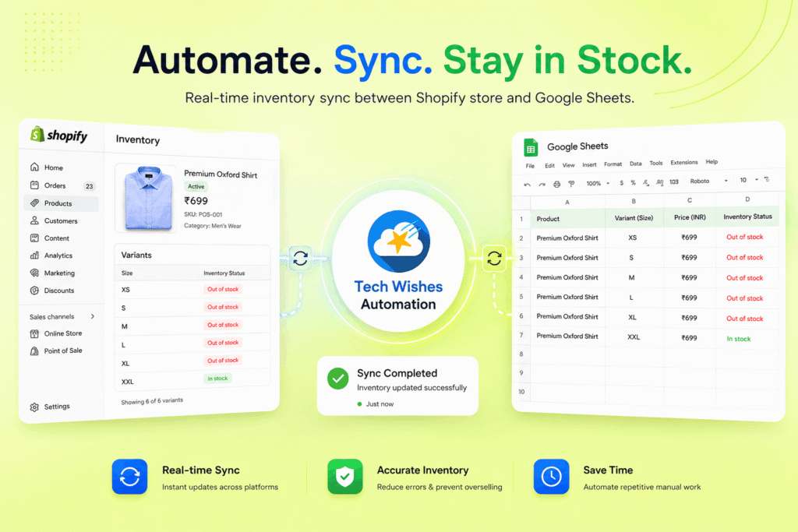Open the Tools menu in Google Sheets
The image size is (798, 532).
click(x=656, y=163)
